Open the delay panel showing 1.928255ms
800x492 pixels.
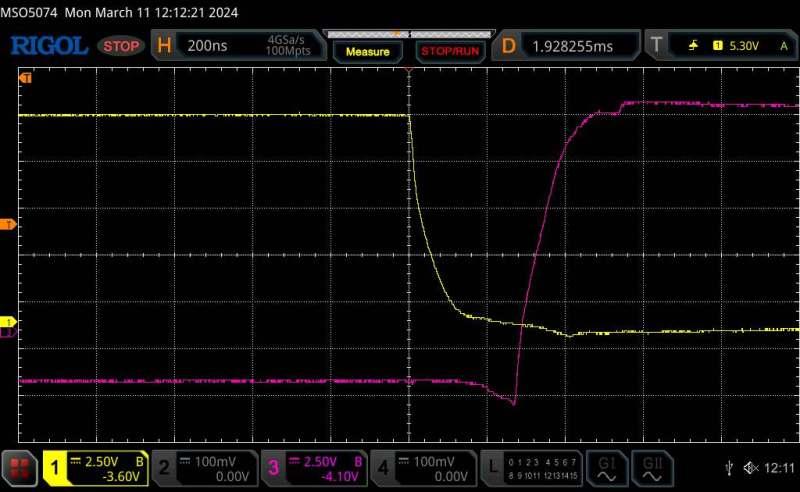click(x=568, y=45)
